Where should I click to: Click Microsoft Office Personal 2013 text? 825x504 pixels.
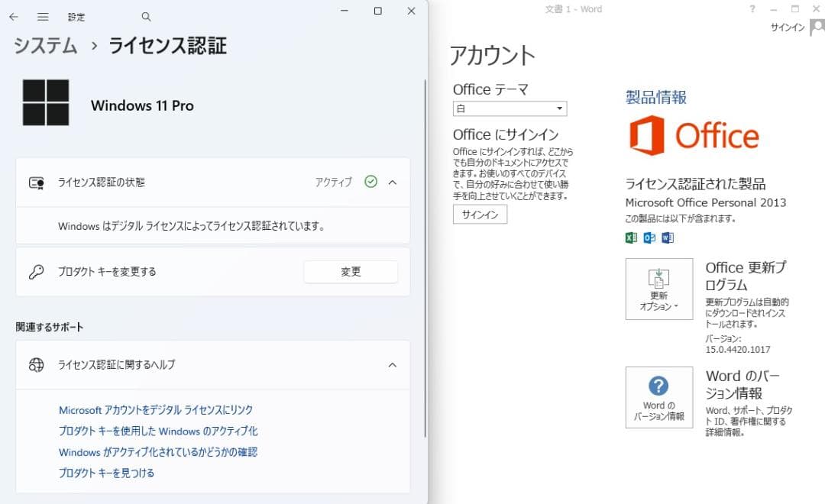coord(706,202)
